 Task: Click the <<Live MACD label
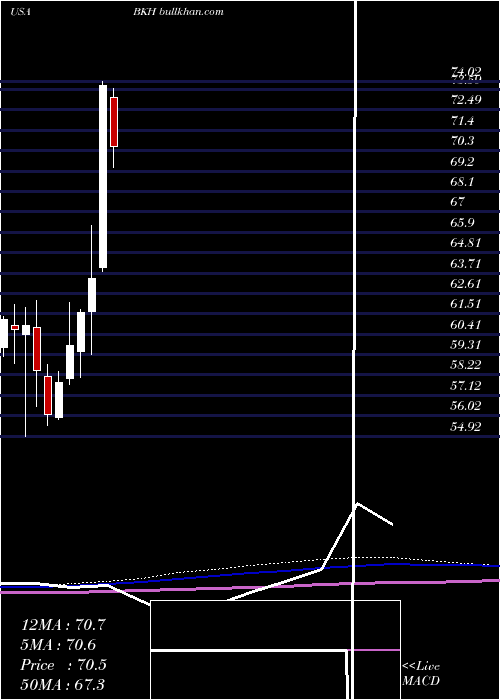(421, 673)
